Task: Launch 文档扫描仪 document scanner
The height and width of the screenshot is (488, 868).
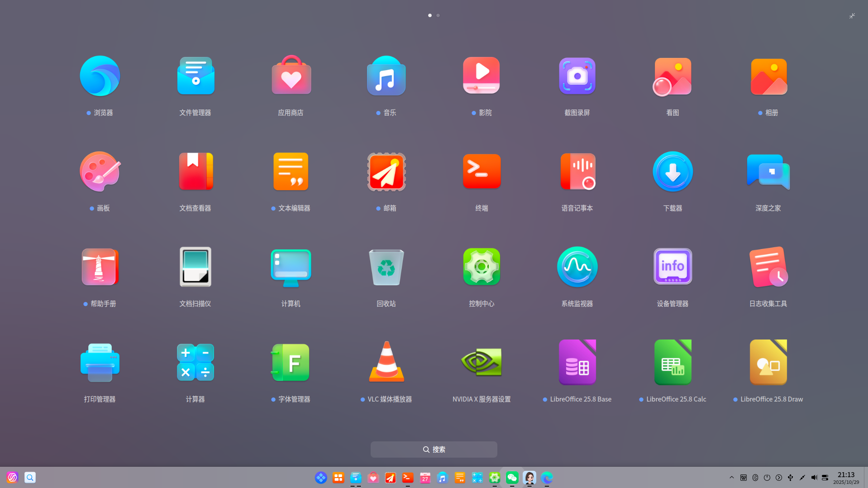Action: point(196,267)
